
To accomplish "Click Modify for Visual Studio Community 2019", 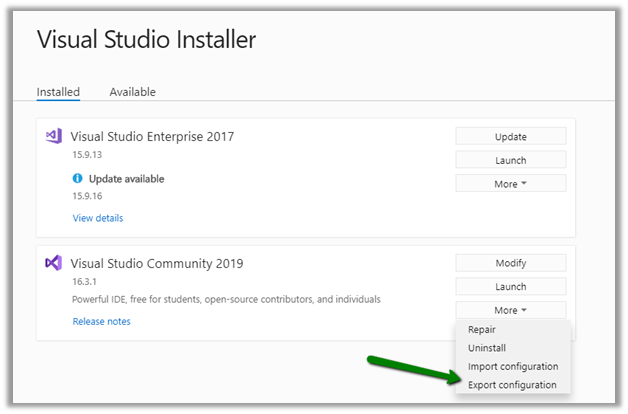I will [x=510, y=263].
